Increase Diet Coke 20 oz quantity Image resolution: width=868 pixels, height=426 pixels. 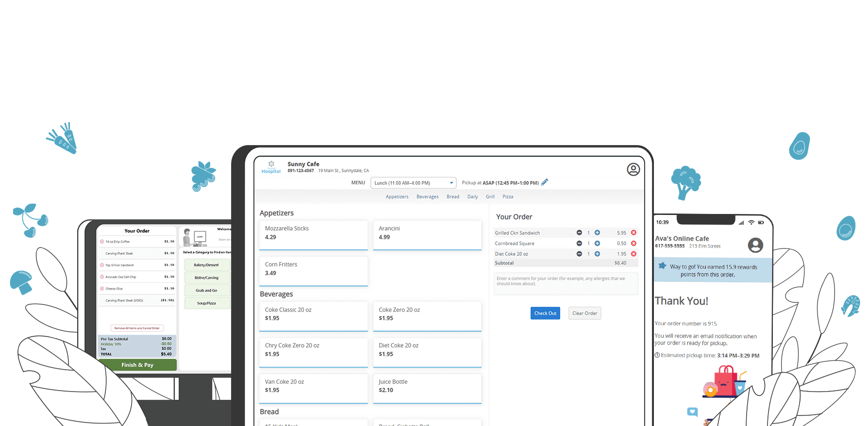[597, 254]
